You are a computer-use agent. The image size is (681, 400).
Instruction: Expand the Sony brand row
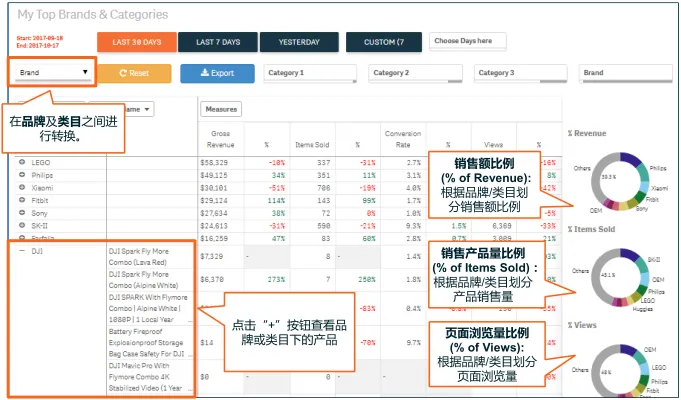(x=22, y=213)
